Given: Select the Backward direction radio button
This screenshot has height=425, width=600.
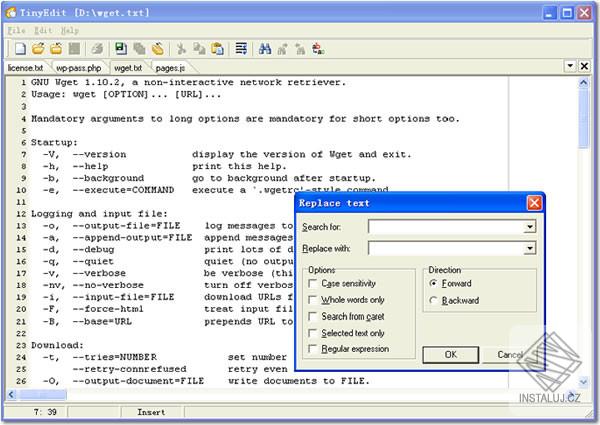Looking at the screenshot, I should 432,300.
